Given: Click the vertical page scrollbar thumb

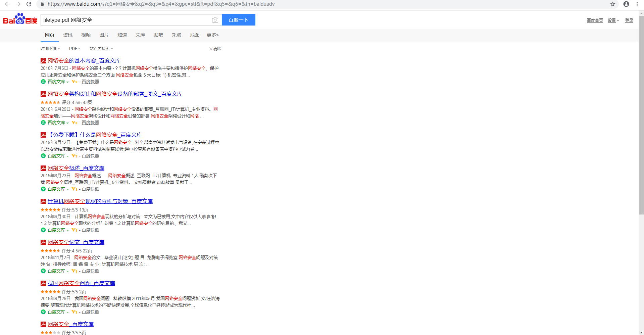Looking at the screenshot, I should [641, 115].
